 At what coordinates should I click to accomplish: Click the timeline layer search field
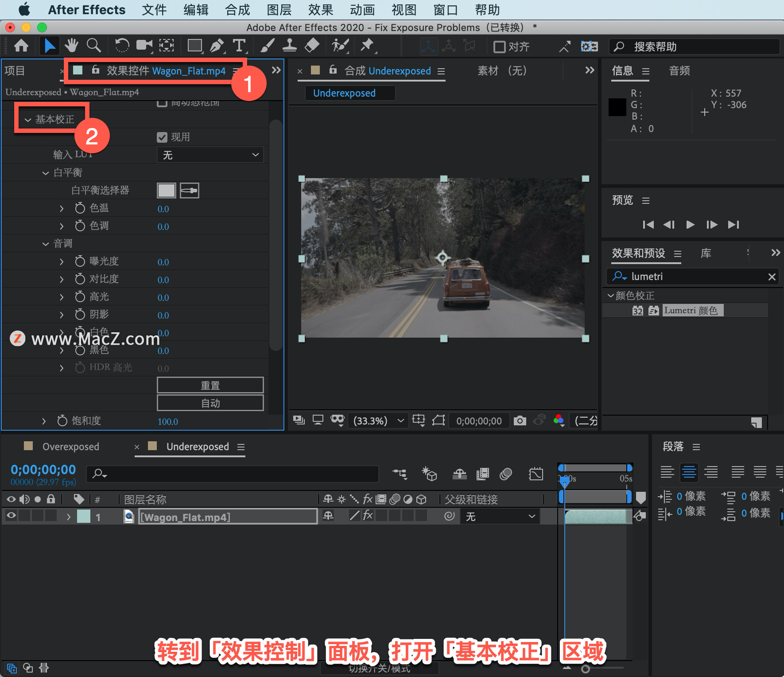[x=233, y=474]
